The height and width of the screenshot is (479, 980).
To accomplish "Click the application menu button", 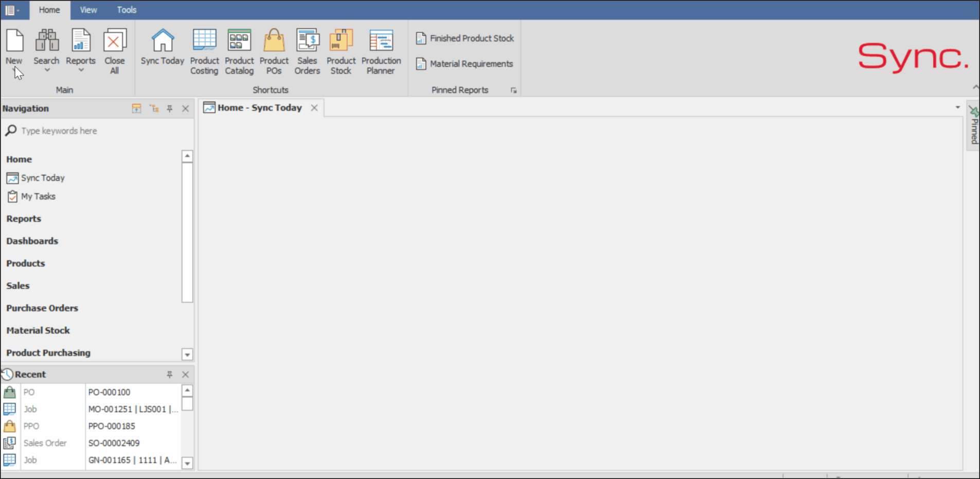I will [x=12, y=10].
